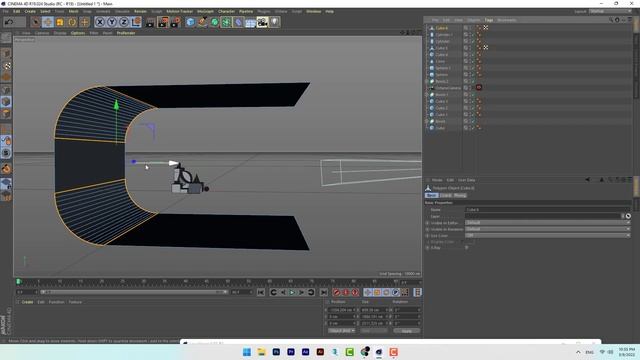Toggle the enable checkmark of Cylinder.1

click(473, 35)
